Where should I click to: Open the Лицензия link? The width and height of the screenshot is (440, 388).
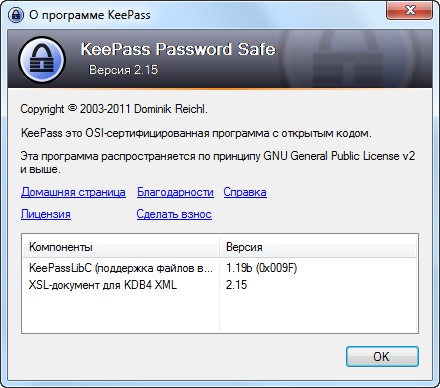(46, 214)
